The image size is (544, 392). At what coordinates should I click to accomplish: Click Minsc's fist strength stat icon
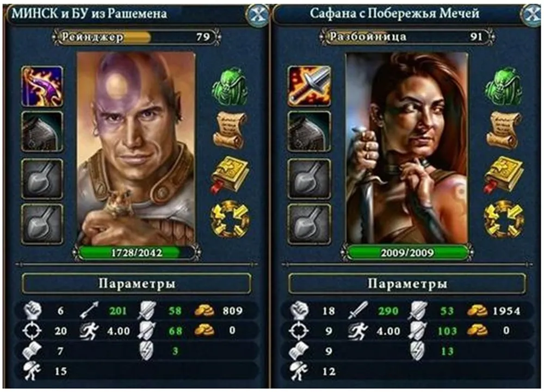tap(32, 310)
